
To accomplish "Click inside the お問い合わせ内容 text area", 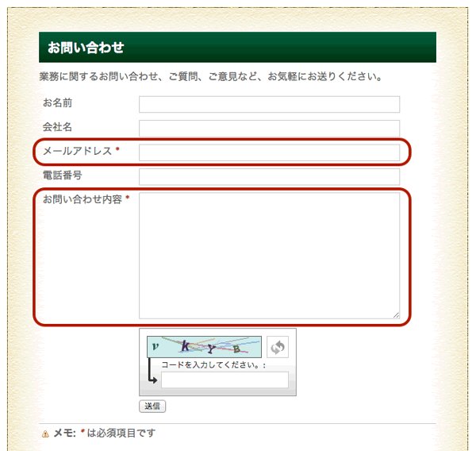I will (x=269, y=256).
